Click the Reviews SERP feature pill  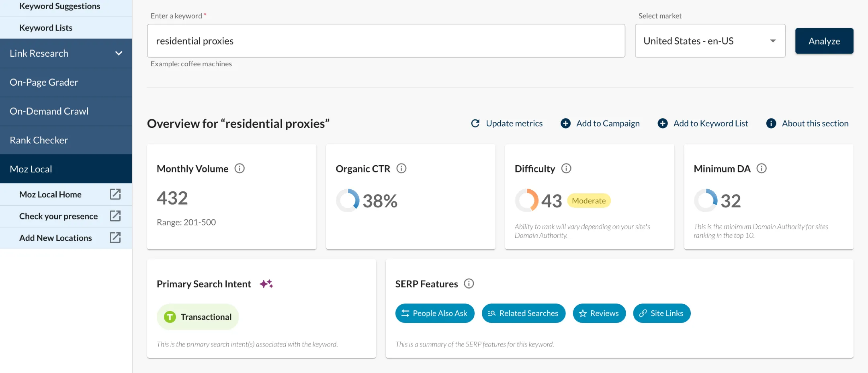599,313
